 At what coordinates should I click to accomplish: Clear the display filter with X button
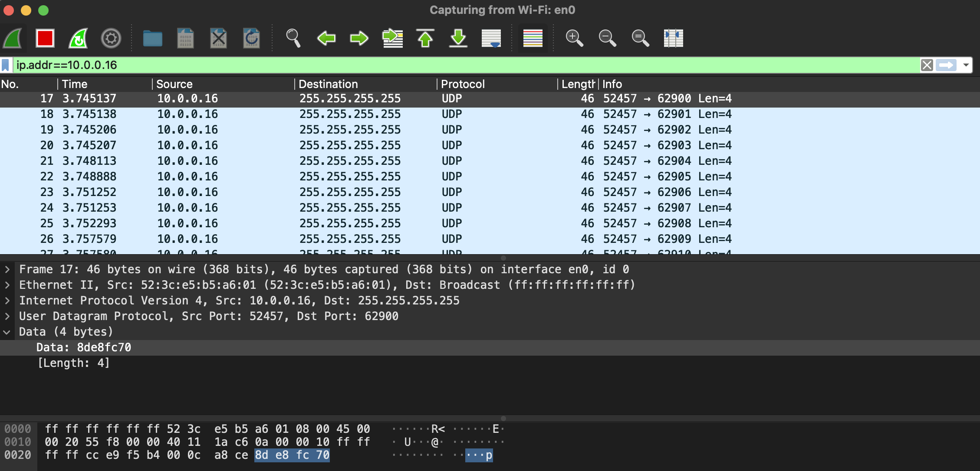click(x=927, y=65)
